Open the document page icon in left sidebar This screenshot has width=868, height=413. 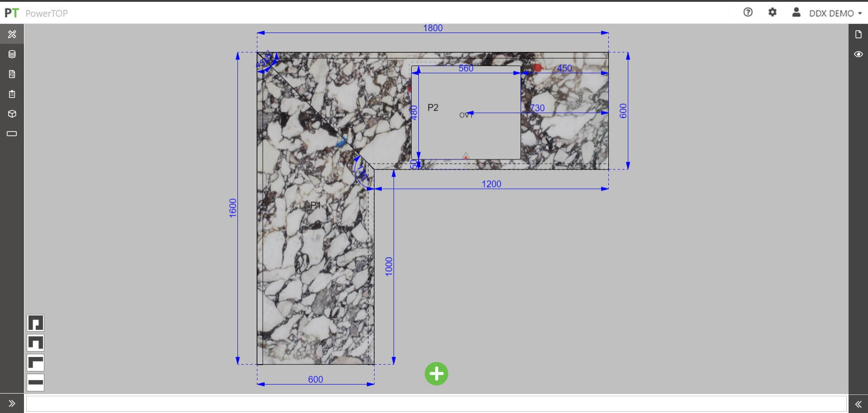pos(12,74)
